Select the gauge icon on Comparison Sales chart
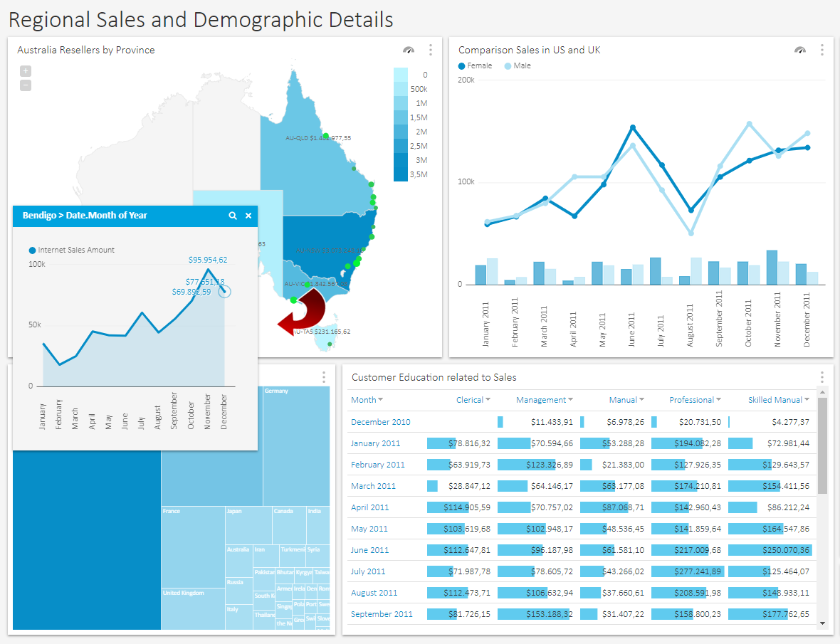 [x=800, y=50]
